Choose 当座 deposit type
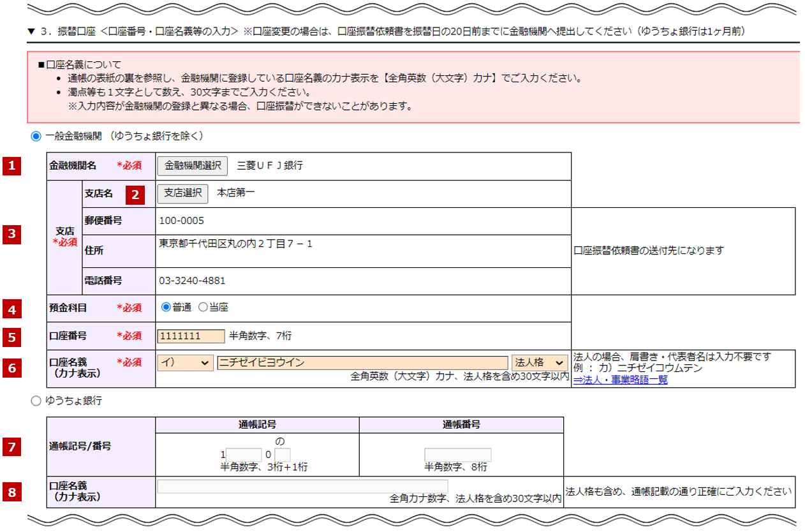This screenshot has width=805, height=532. coord(203,307)
